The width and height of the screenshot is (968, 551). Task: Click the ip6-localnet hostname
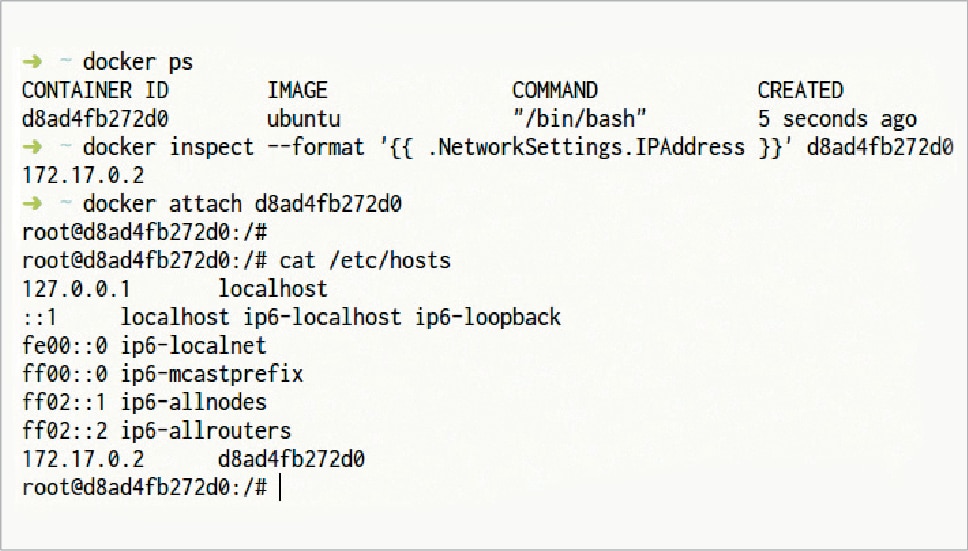pos(193,346)
